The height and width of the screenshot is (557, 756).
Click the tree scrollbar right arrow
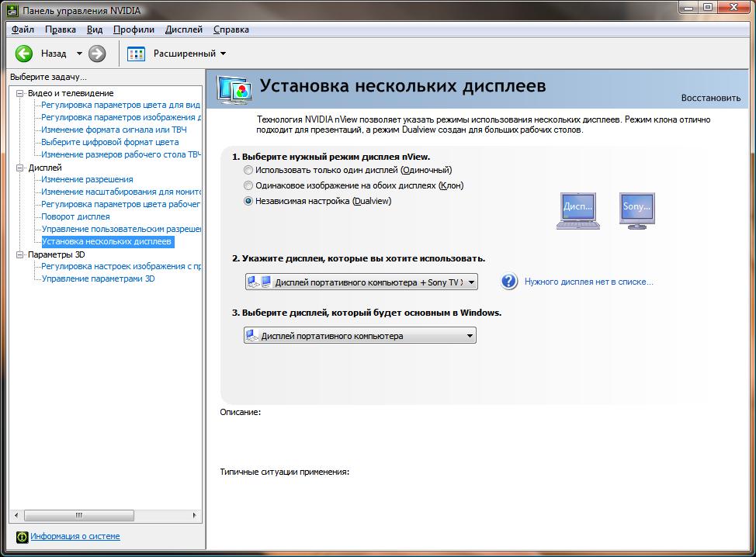point(194,516)
